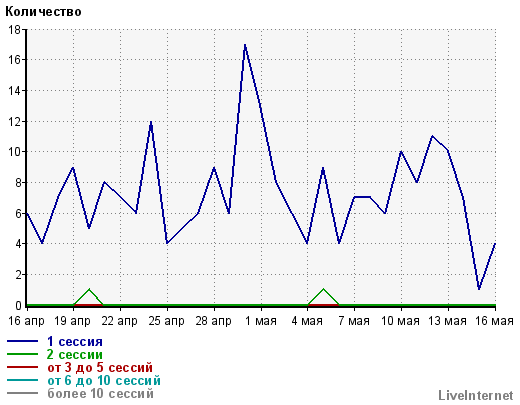520x405 pixels.
Task: Select the '1 сессия' legend label
Action: point(75,341)
